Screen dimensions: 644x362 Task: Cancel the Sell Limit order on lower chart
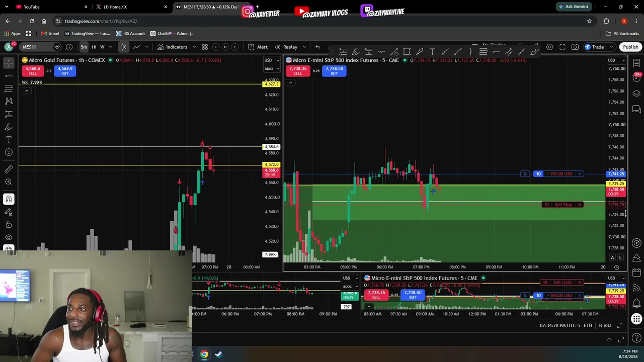click(580, 283)
